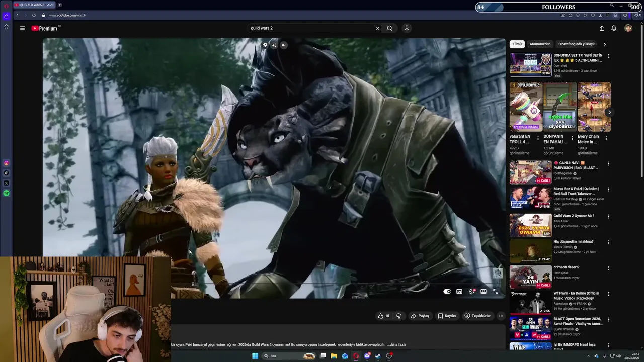Viewport: 644px width, 362px height.
Task: Open the Windows Start menu
Action: (255, 356)
